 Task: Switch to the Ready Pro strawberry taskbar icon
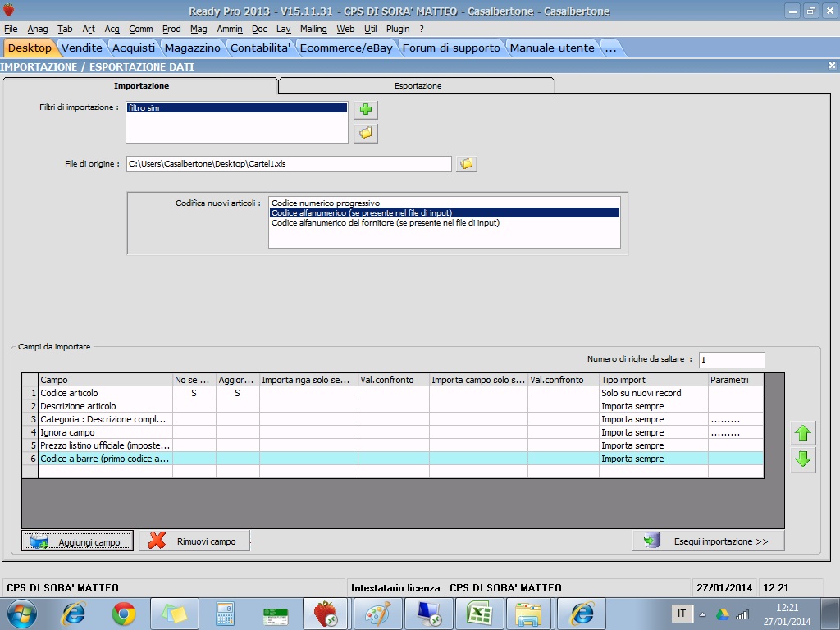click(326, 614)
